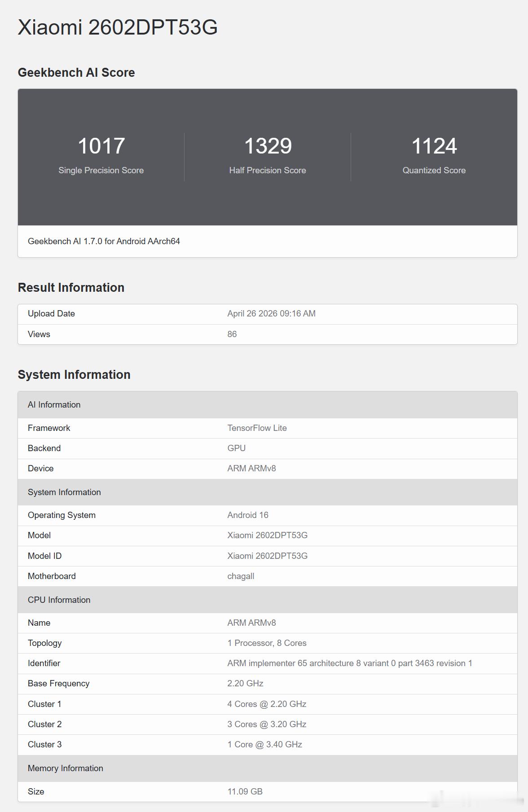The width and height of the screenshot is (528, 812).
Task: Select the 2.20 GHz base frequency value
Action: [245, 683]
